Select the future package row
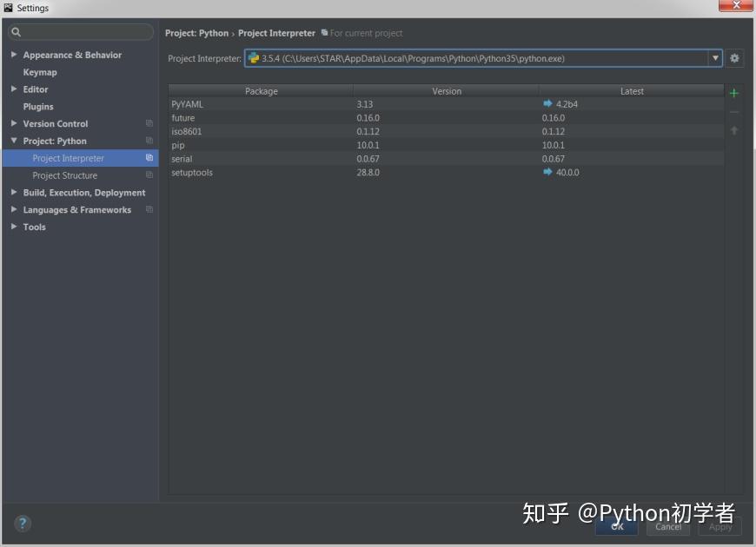The width and height of the screenshot is (756, 547). pos(261,117)
